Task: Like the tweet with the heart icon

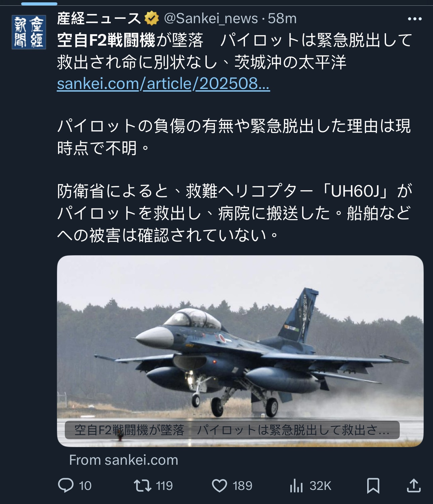Action: 220,486
